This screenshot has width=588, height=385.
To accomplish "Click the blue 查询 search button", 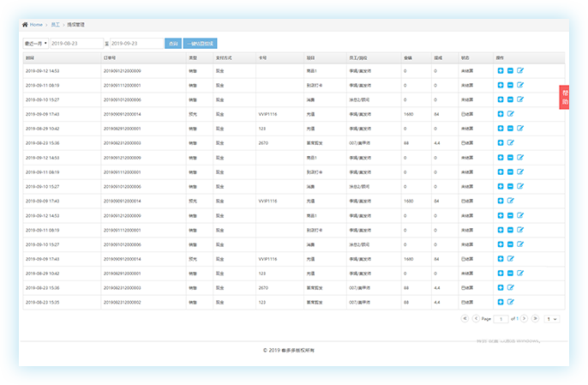I will [x=173, y=44].
